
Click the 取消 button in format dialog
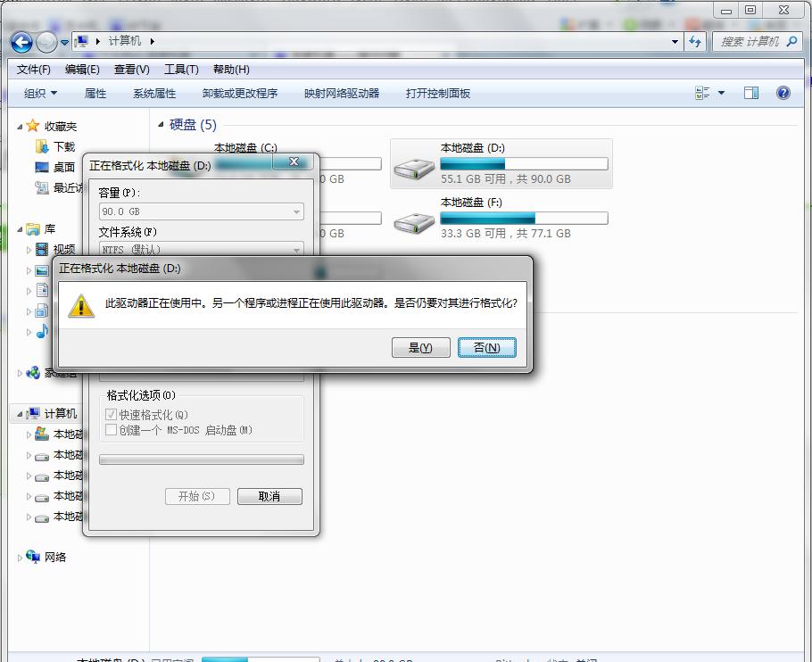[x=269, y=496]
